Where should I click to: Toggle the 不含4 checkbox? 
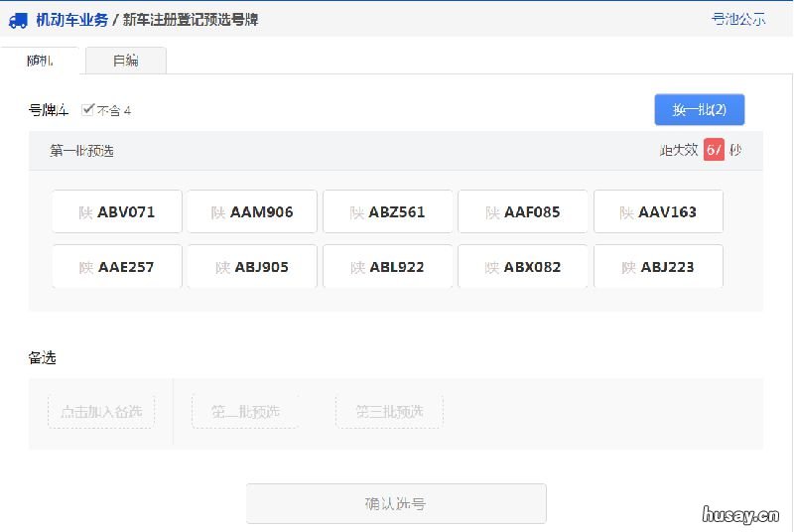[x=88, y=110]
